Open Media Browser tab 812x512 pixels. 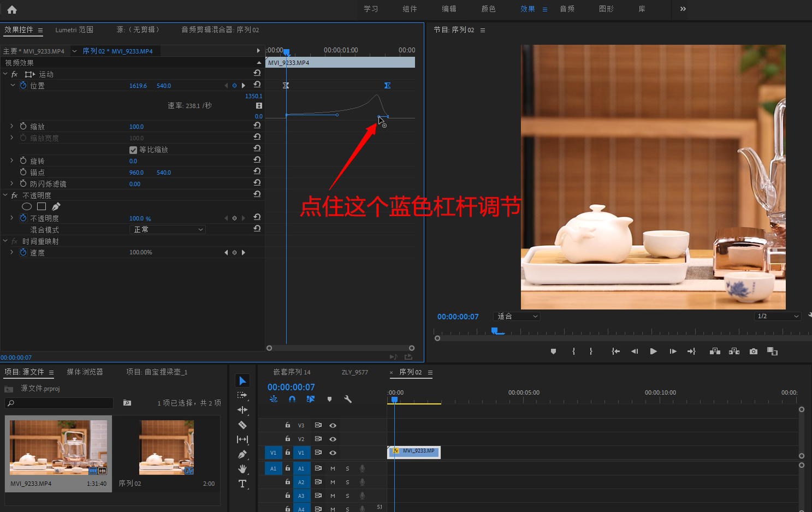(85, 372)
